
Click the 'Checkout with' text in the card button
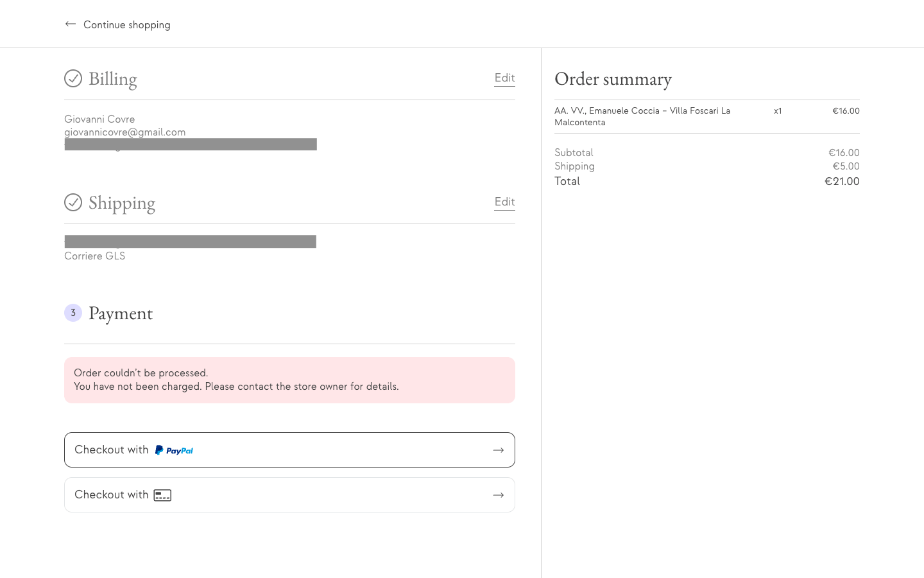pos(111,495)
